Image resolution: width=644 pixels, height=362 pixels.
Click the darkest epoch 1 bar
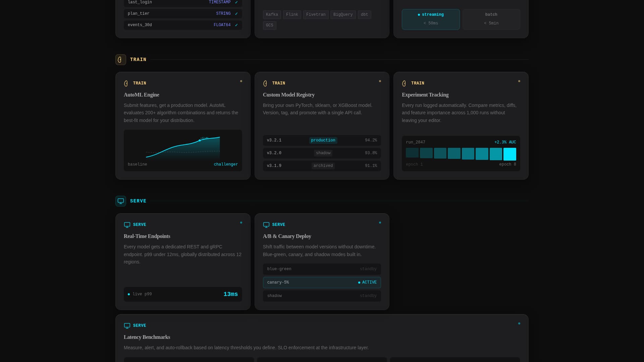tap(412, 153)
